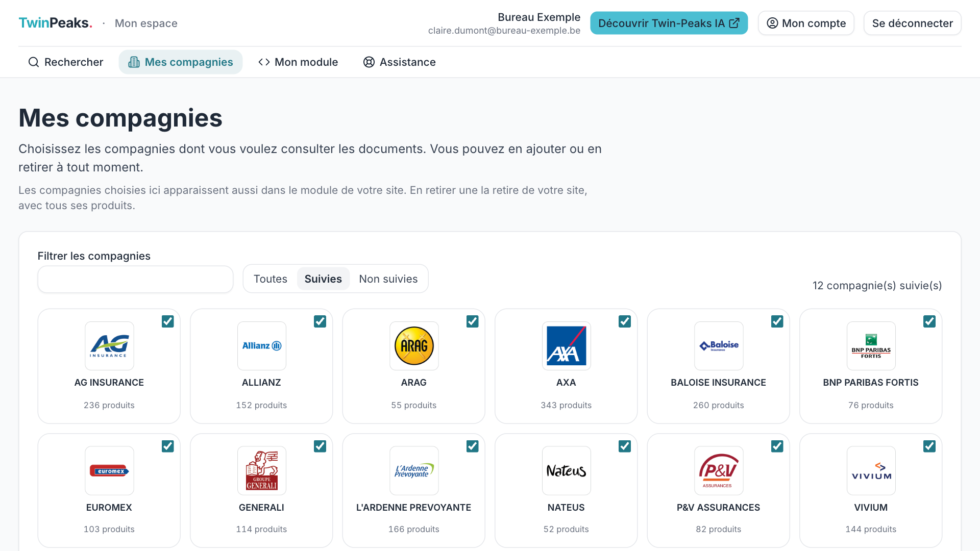This screenshot has height=551, width=980.
Task: Click the ARAG yellow round logo
Action: 414,346
